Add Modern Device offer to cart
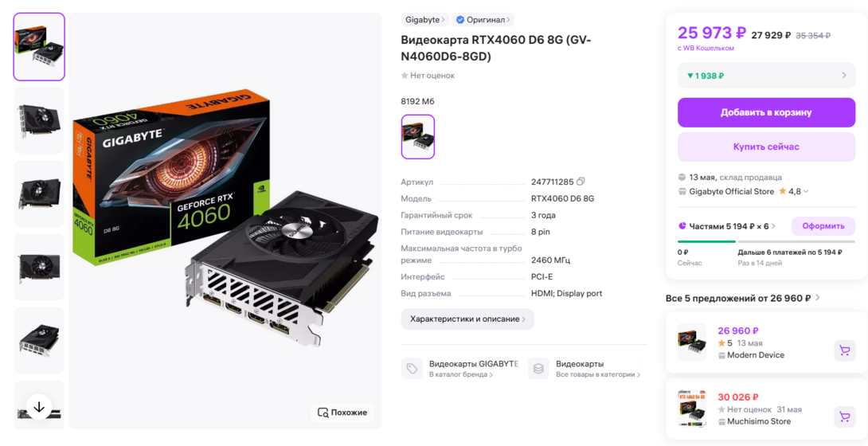This screenshot has width=868, height=446. [x=844, y=350]
